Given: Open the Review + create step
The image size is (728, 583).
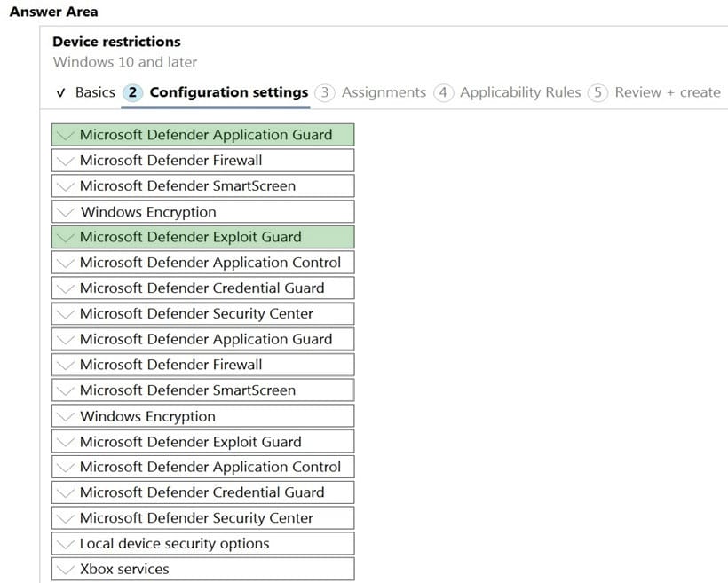Looking at the screenshot, I should pyautogui.click(x=654, y=92).
